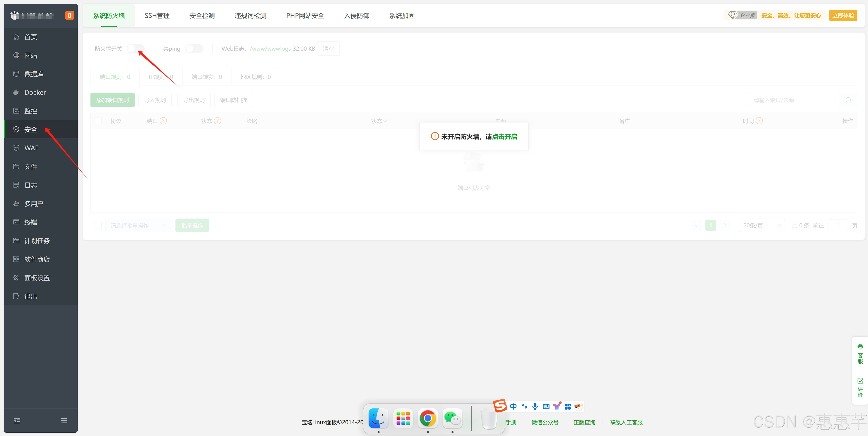868x436 pixels.
Task: Switch to the SSH管理 tab
Action: 157,16
